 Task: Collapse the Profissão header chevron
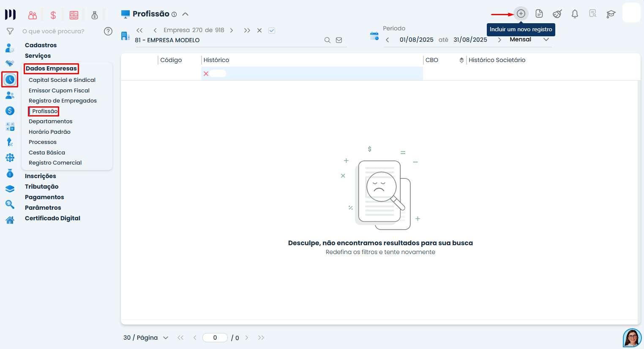[x=185, y=14]
